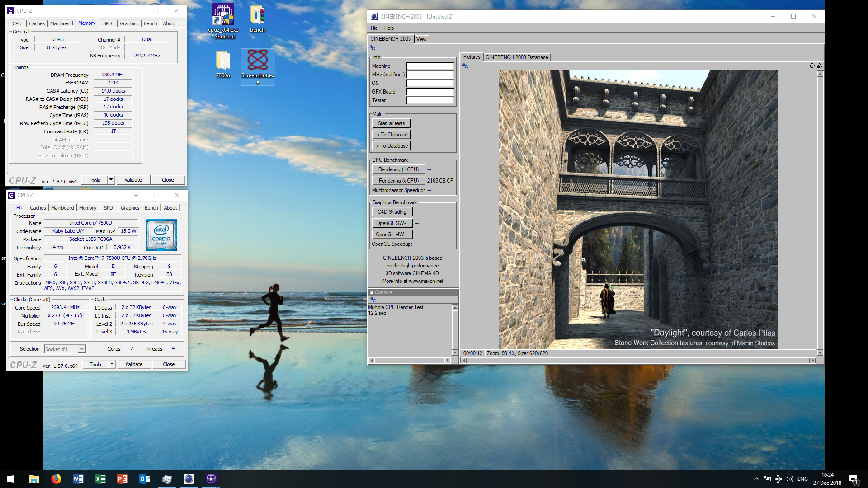Screen dimensions: 868x488
Task: Open Graphics tab in upper CPU-Z window
Action: [x=129, y=23]
